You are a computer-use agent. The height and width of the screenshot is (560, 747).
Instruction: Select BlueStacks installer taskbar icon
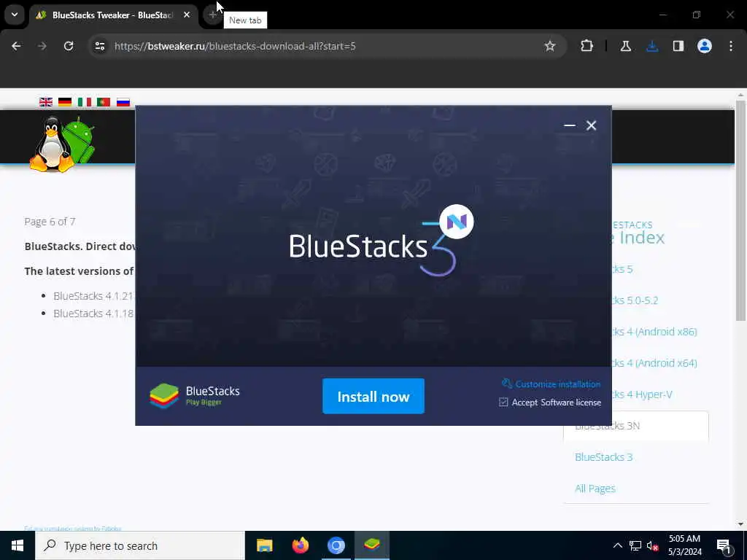point(371,545)
